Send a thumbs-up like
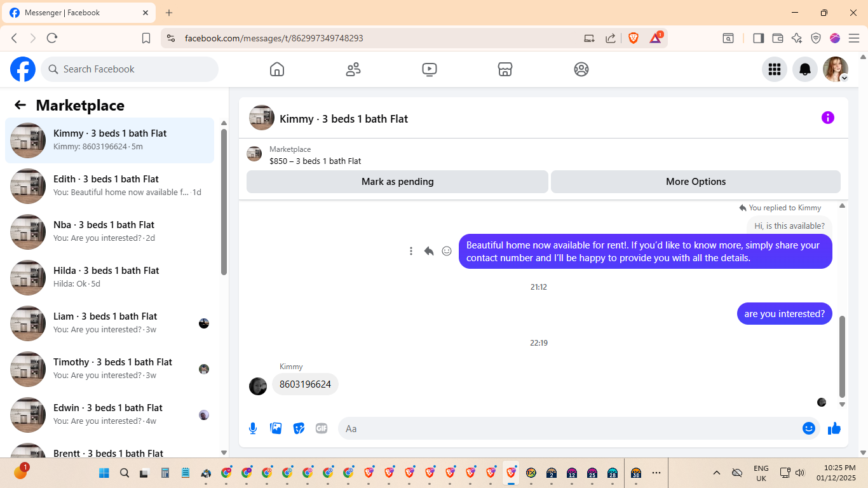868x488 pixels. point(834,428)
